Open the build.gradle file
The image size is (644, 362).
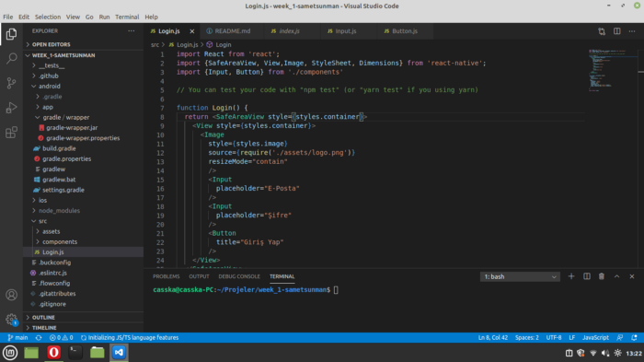[84, 148]
